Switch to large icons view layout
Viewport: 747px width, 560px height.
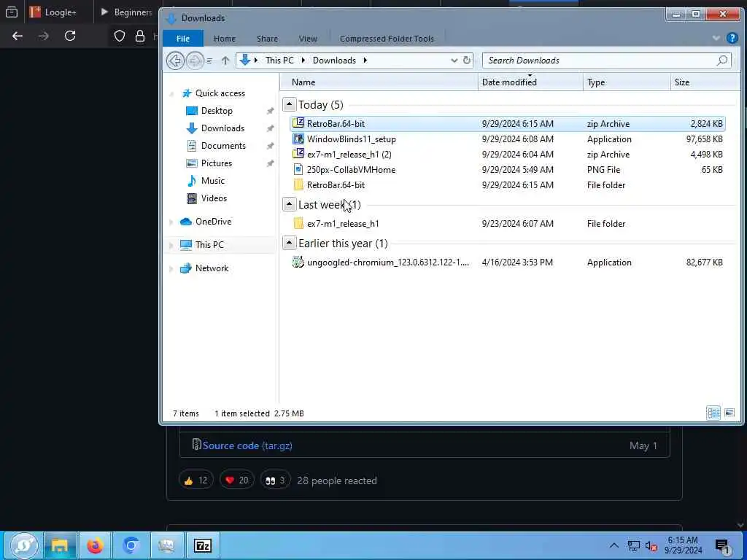(729, 413)
